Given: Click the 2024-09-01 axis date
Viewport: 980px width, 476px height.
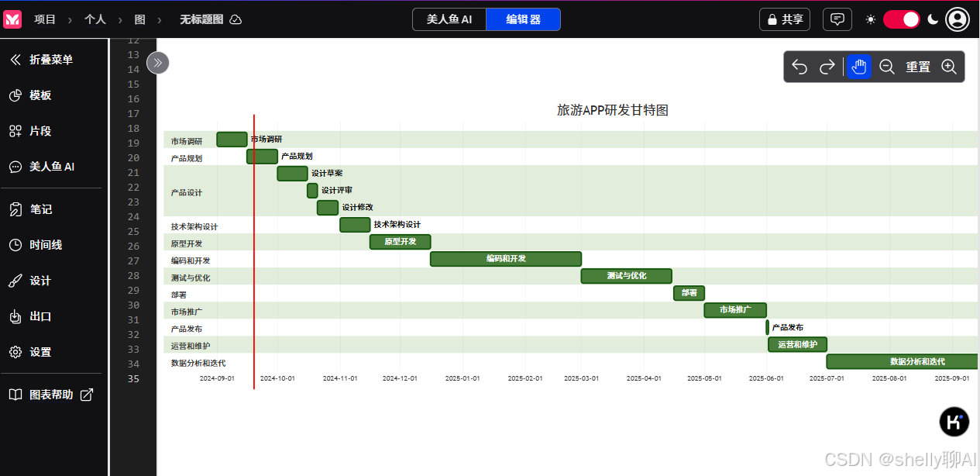Looking at the screenshot, I should [217, 378].
